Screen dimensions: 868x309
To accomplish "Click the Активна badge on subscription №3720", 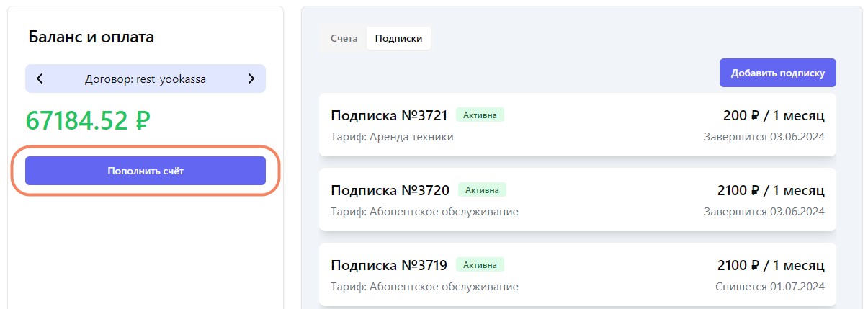I will tap(482, 189).
